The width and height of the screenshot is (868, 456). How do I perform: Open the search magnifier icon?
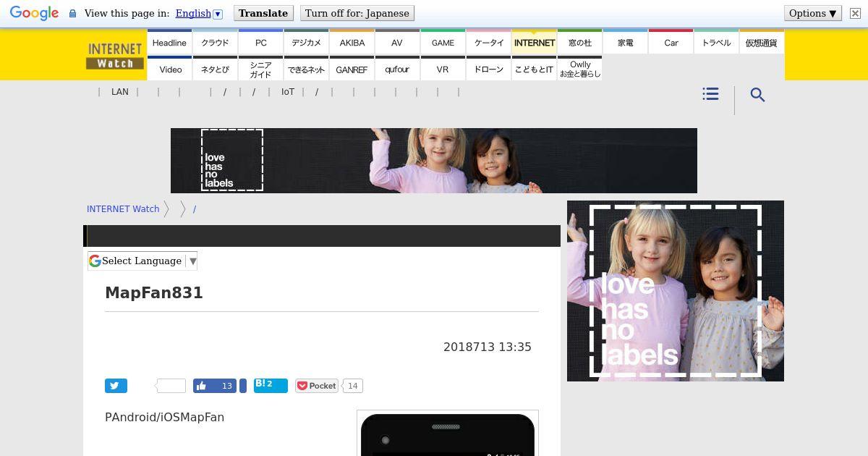pyautogui.click(x=757, y=95)
